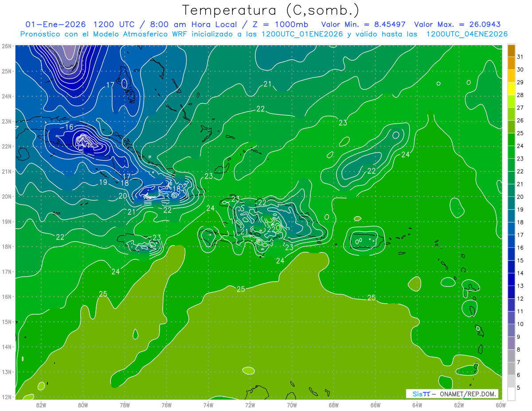Click the "26N" latitude axis label
The height and width of the screenshot is (411, 532).
[6, 46]
